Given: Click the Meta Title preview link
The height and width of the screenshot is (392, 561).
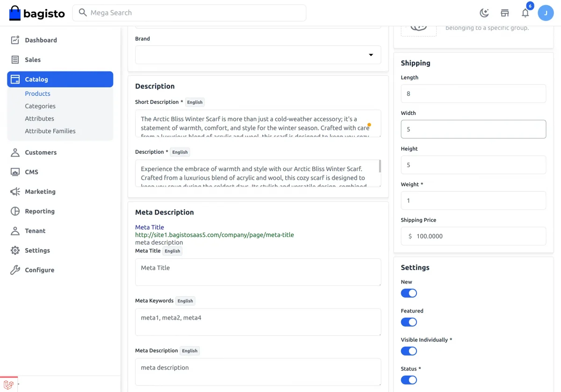Looking at the screenshot, I should [x=150, y=228].
